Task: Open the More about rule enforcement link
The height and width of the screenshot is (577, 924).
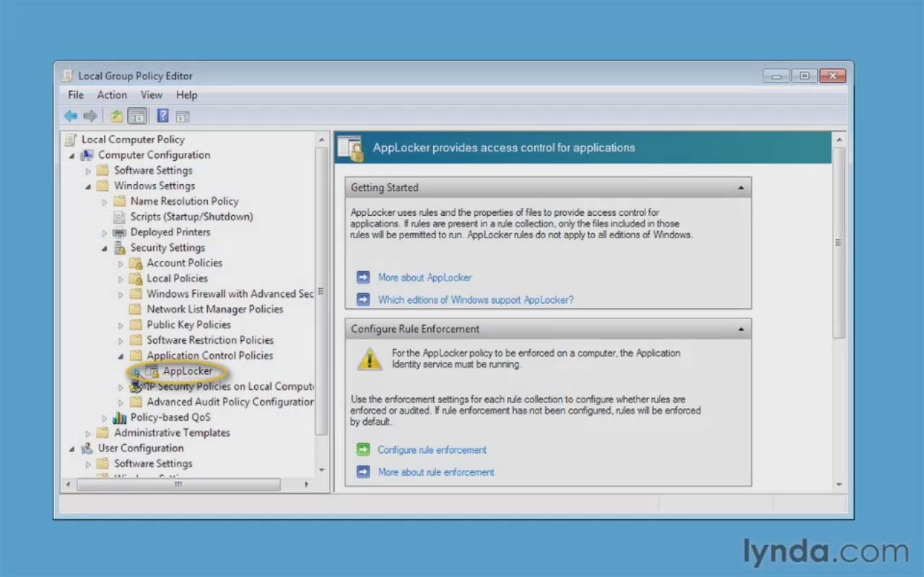Action: point(436,472)
